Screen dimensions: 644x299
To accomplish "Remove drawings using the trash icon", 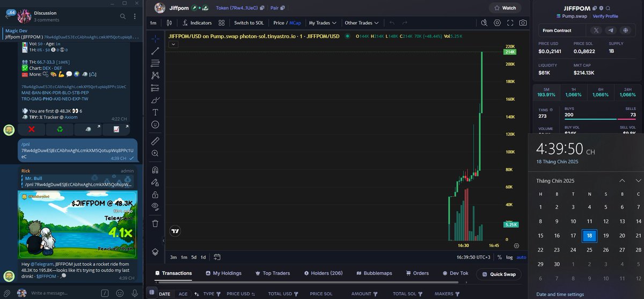I will point(155,223).
